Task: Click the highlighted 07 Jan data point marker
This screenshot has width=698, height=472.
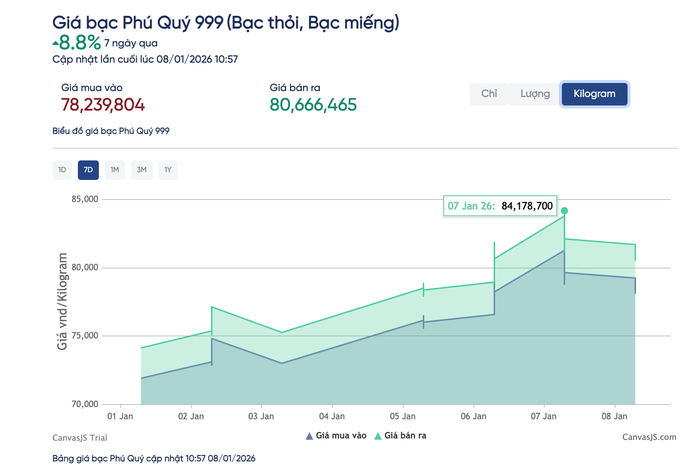Action: (x=564, y=211)
